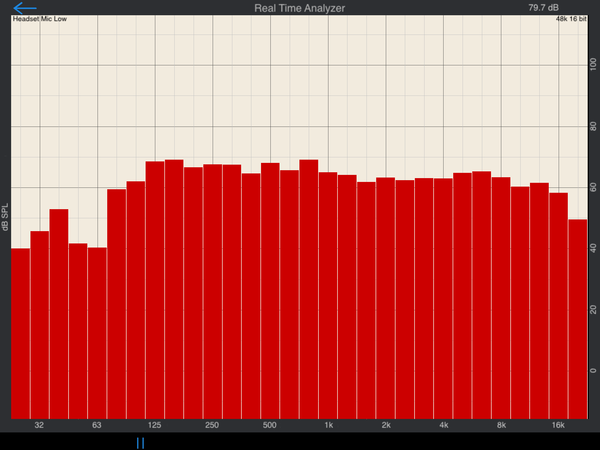Select the 4k frequency label
600x450 pixels.
coord(444,425)
